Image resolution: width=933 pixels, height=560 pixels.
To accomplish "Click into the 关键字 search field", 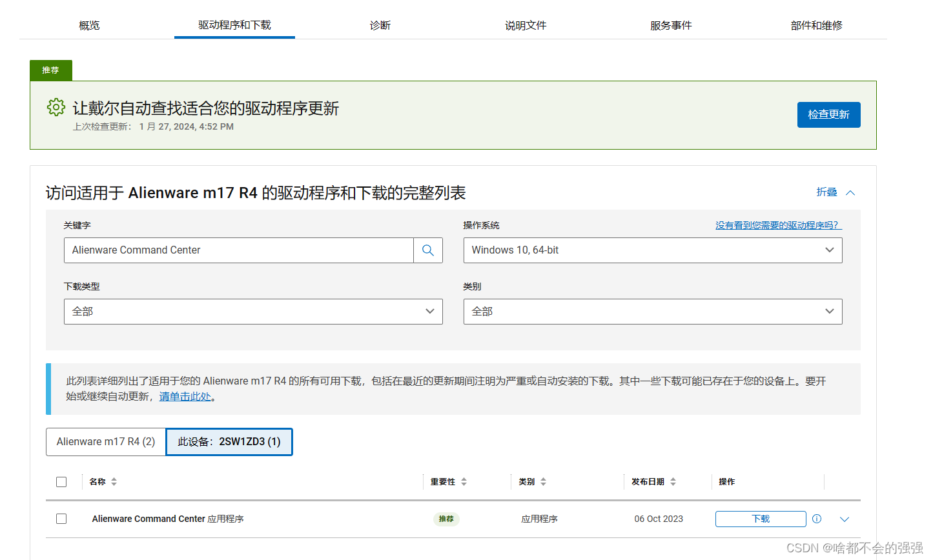I will 239,250.
